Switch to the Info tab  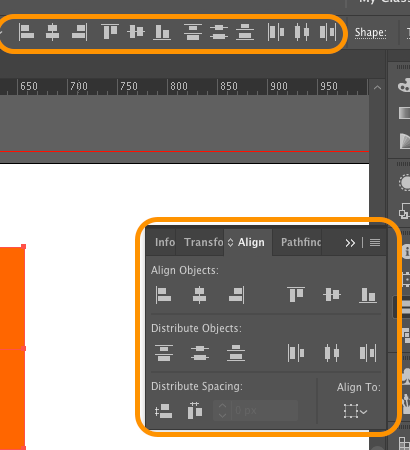click(x=165, y=242)
